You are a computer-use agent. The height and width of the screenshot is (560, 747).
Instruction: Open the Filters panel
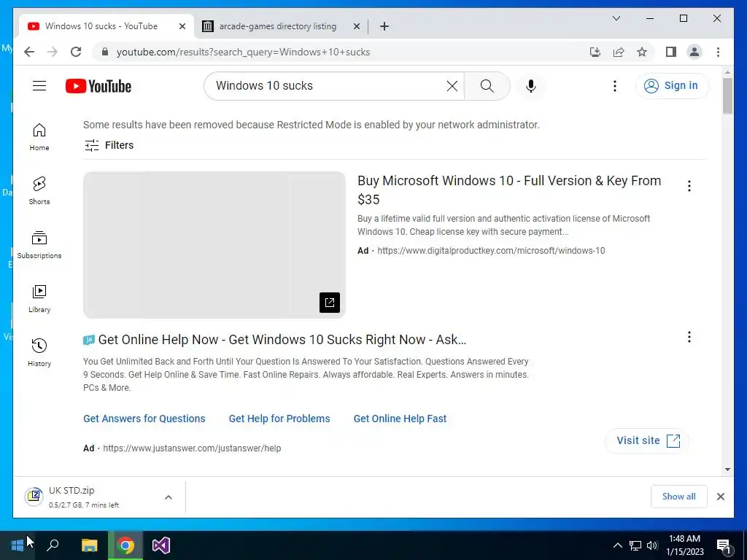pos(109,145)
